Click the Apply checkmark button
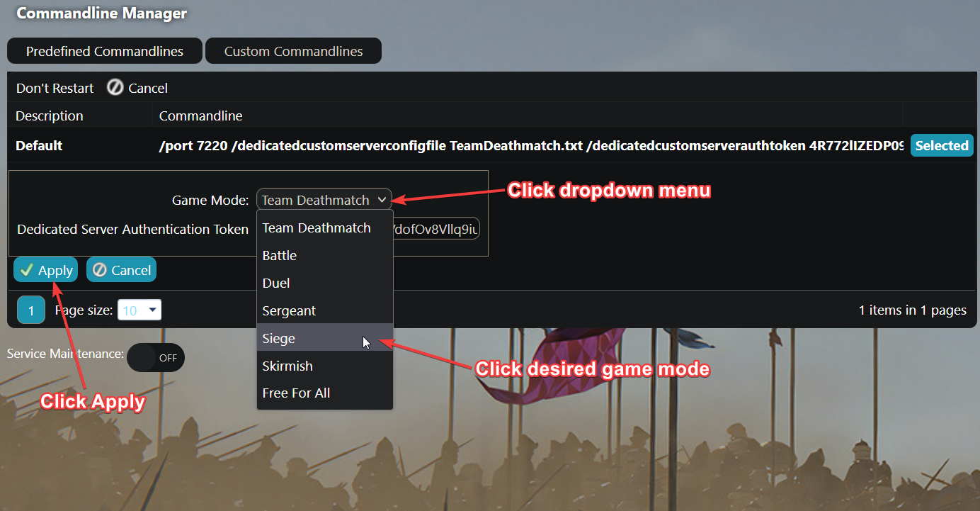 [x=46, y=270]
